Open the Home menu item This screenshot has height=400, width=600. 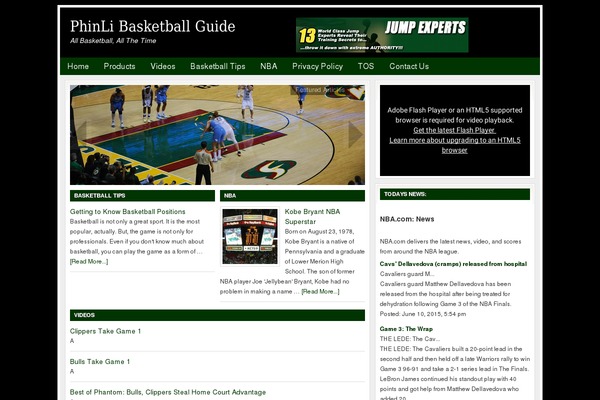78,66
